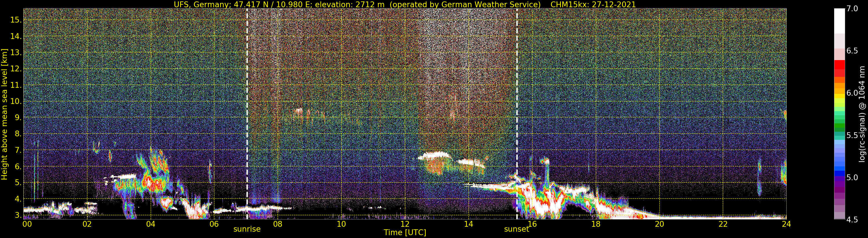Click the 'sunset' label below the axis
The image size is (868, 238).
coord(517,229)
